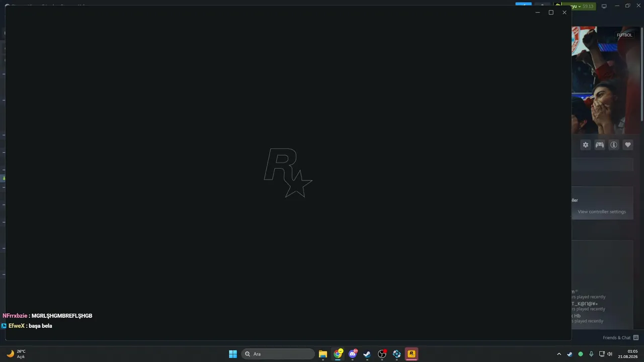This screenshot has height=362, width=644.
Task: Click View controller settings button in Steam
Action: 602,212
